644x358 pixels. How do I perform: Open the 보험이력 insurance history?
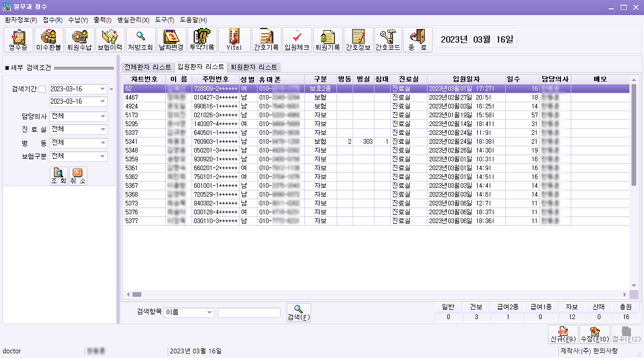click(x=110, y=40)
